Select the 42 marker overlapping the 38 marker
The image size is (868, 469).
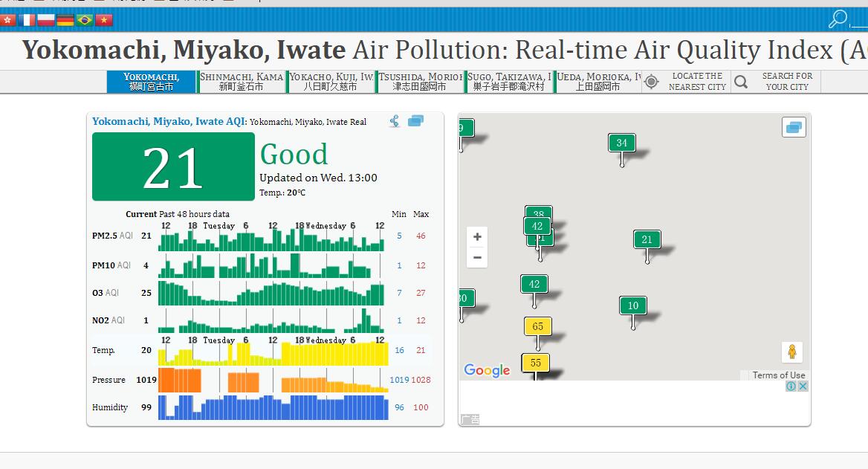pos(537,226)
